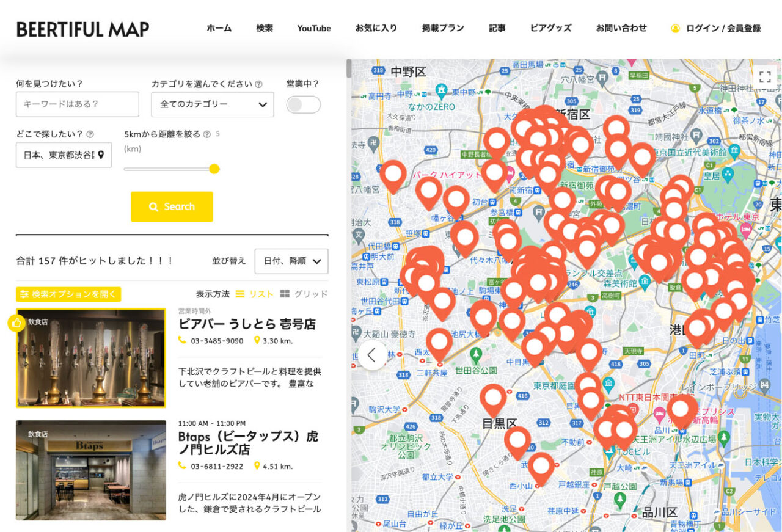782x532 pixels.
Task: Collapse the results panel with the left chevron
Action: click(x=373, y=354)
